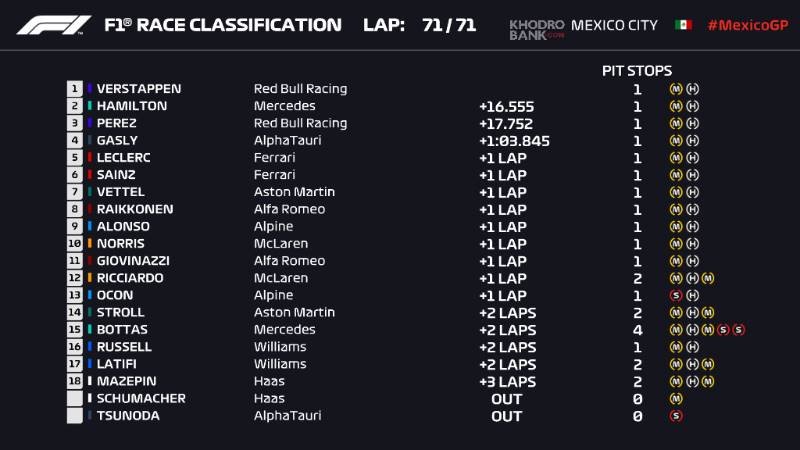Click Tsunoda's red soft tyre icon

coord(676,416)
